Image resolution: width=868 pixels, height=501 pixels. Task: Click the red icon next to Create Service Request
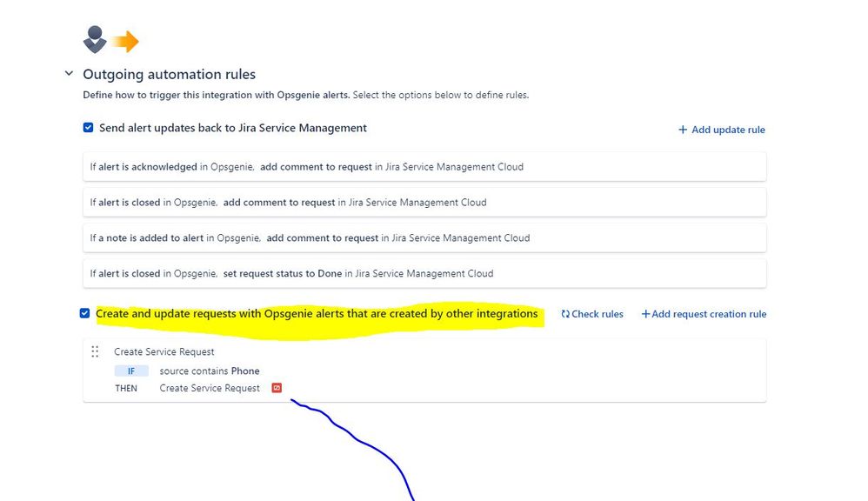click(277, 388)
